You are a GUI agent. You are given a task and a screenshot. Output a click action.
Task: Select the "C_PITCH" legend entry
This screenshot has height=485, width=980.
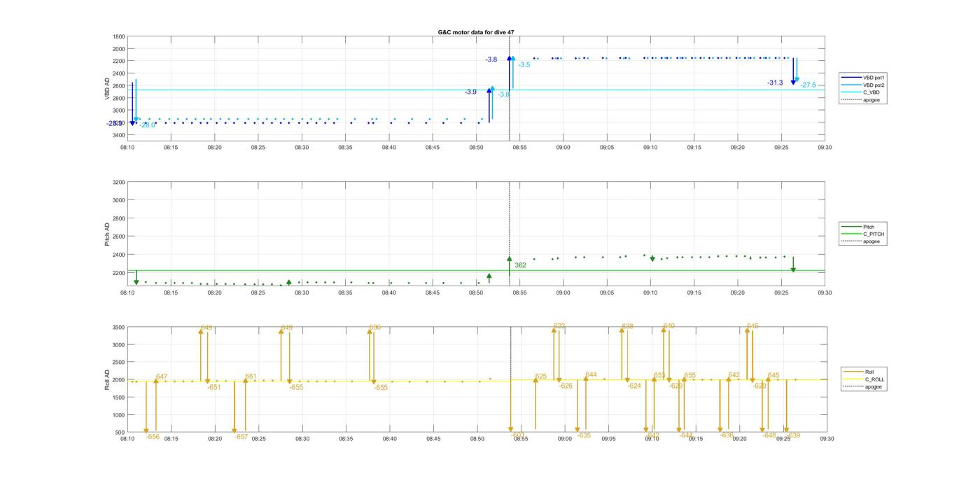point(874,234)
